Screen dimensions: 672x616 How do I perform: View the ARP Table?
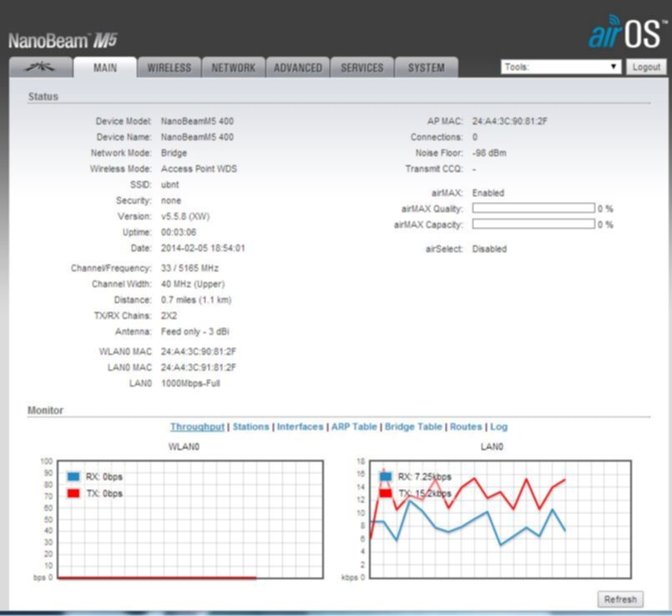click(x=354, y=427)
